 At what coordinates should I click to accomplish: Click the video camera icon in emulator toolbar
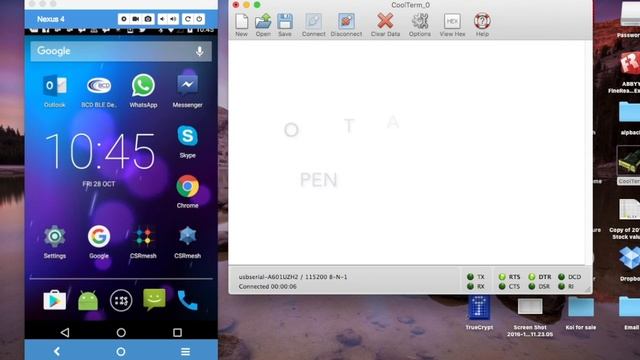(x=136, y=19)
